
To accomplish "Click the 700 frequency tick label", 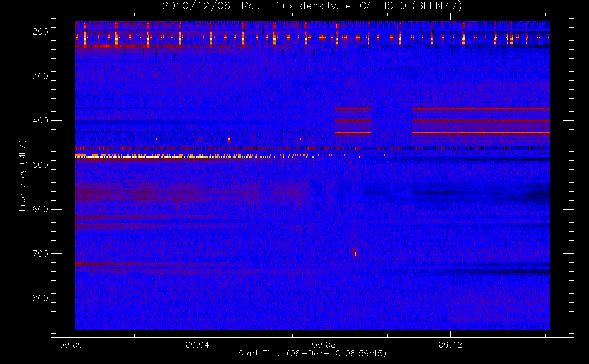I will tap(40, 254).
